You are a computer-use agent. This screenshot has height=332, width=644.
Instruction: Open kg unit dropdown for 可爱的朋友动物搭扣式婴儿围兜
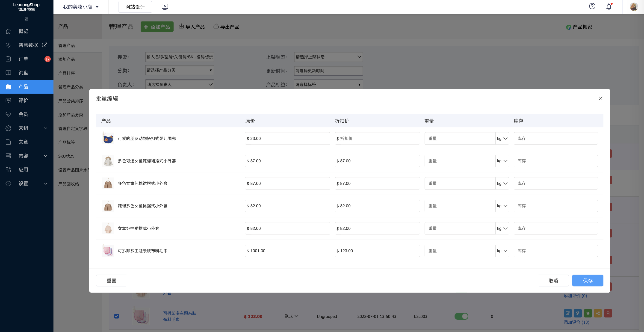[x=502, y=139]
